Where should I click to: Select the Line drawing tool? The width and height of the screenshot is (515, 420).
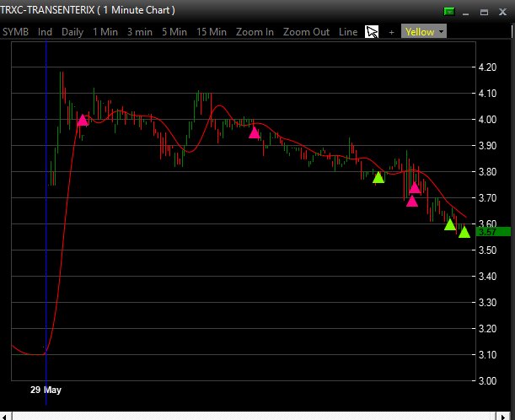click(x=348, y=32)
